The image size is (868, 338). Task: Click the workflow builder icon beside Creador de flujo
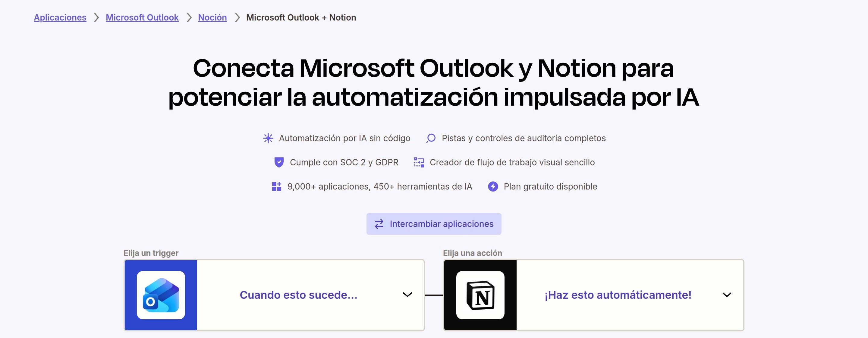pos(419,163)
